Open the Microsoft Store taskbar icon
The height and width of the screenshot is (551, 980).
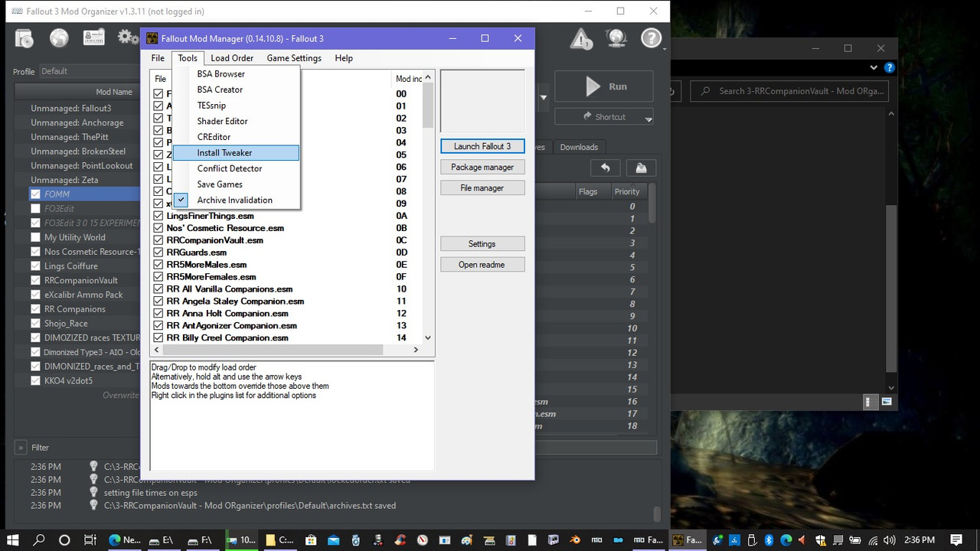[x=309, y=540]
